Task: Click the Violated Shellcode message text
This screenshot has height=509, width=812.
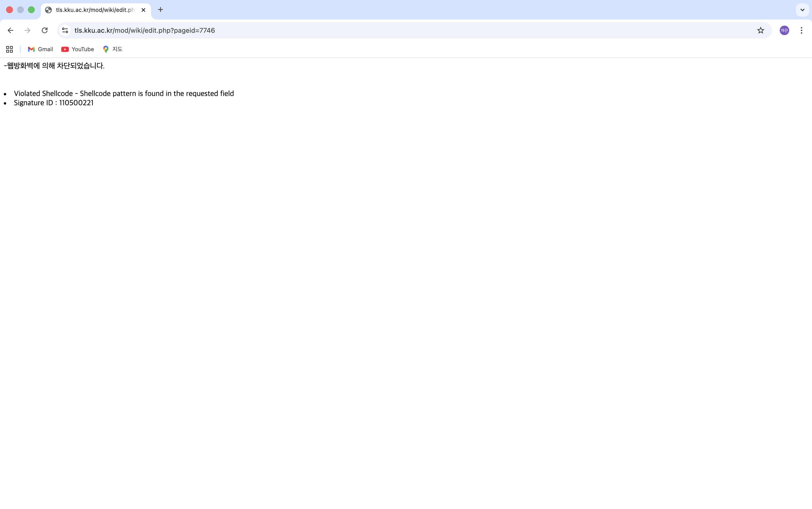Action: click(x=124, y=93)
